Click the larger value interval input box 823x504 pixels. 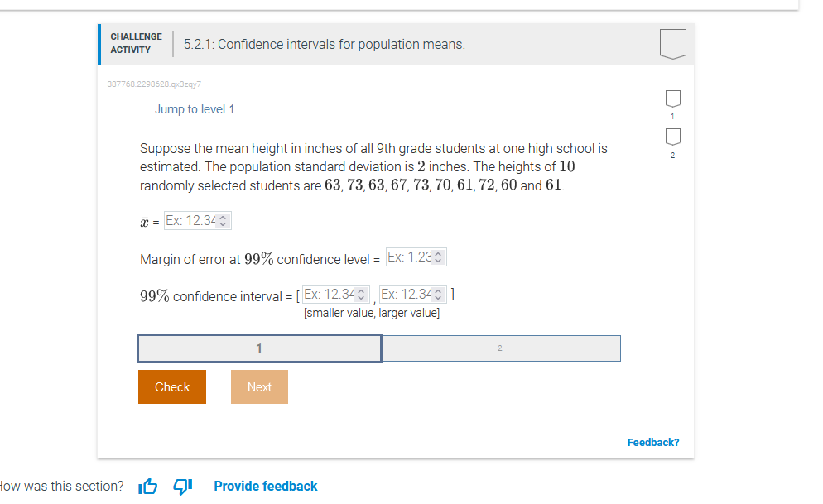click(405, 294)
